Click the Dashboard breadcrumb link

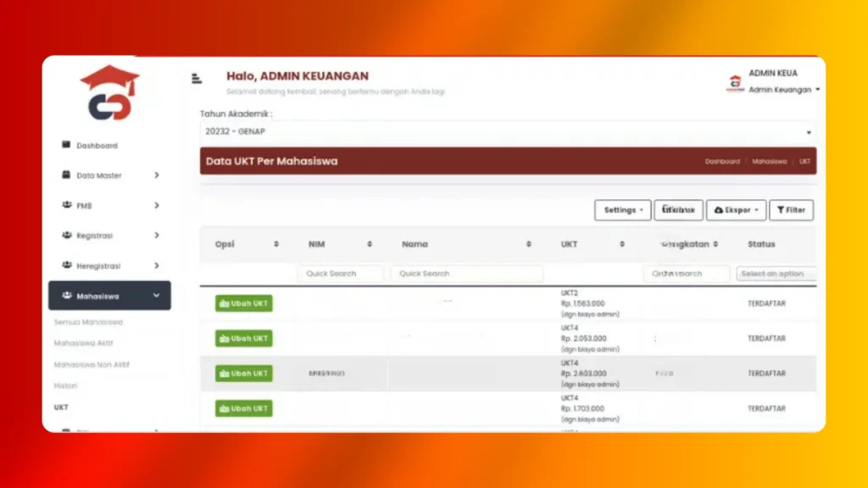[722, 162]
